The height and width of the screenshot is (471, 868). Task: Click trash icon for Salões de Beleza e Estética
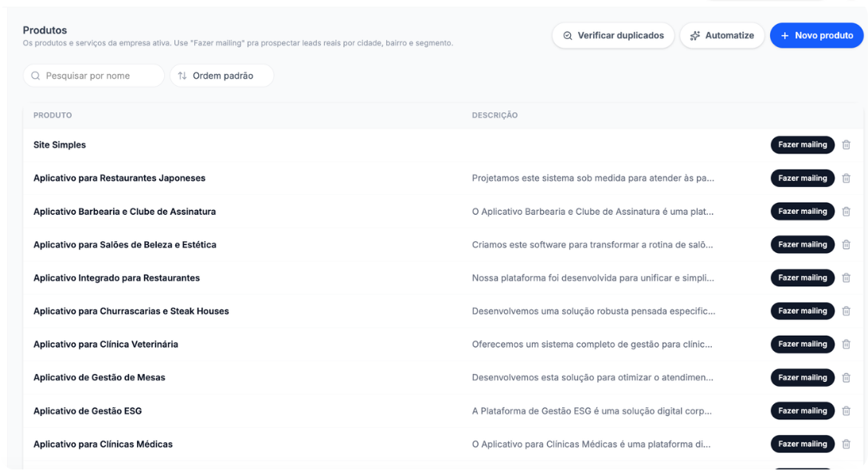click(x=846, y=244)
